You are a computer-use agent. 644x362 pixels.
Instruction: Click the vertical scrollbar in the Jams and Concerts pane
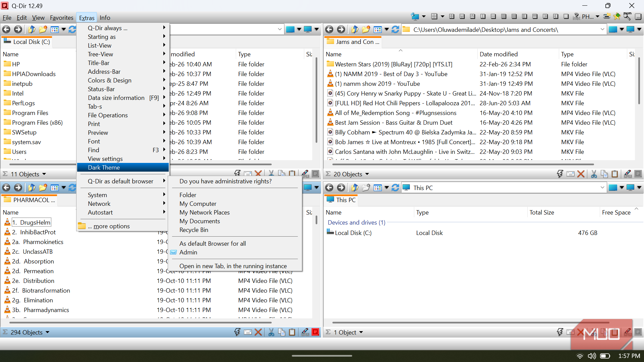click(x=639, y=80)
